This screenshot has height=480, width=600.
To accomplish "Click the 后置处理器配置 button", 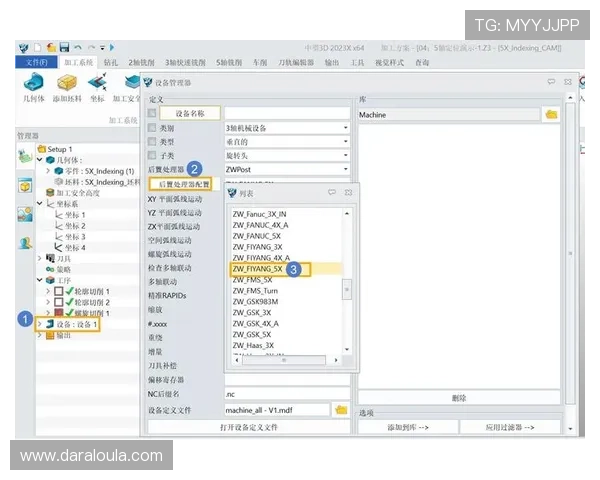I will click(x=184, y=184).
